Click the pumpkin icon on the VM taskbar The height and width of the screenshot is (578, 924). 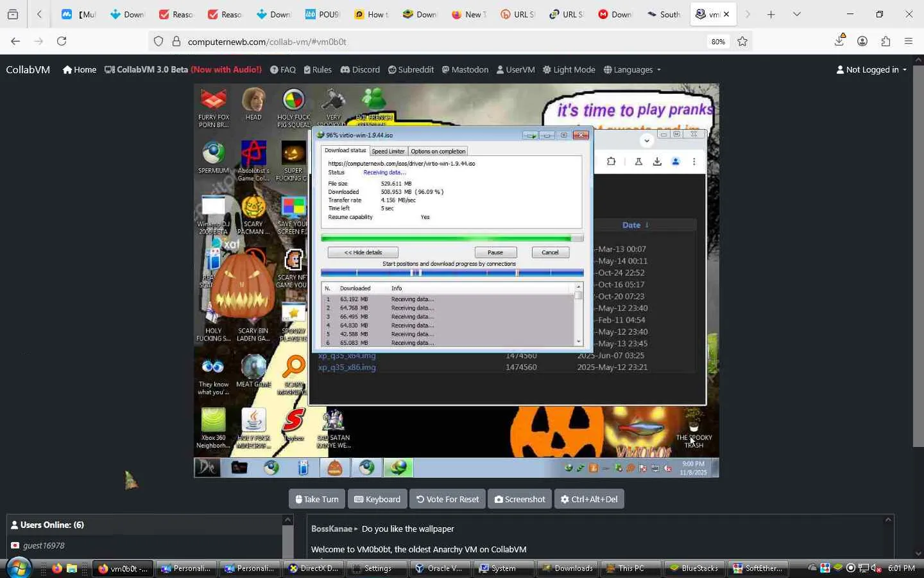click(334, 468)
